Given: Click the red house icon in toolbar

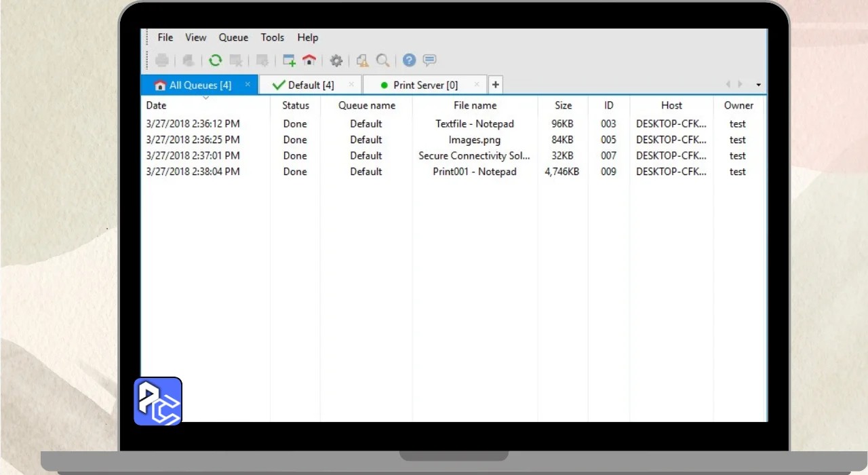Looking at the screenshot, I should pos(309,60).
